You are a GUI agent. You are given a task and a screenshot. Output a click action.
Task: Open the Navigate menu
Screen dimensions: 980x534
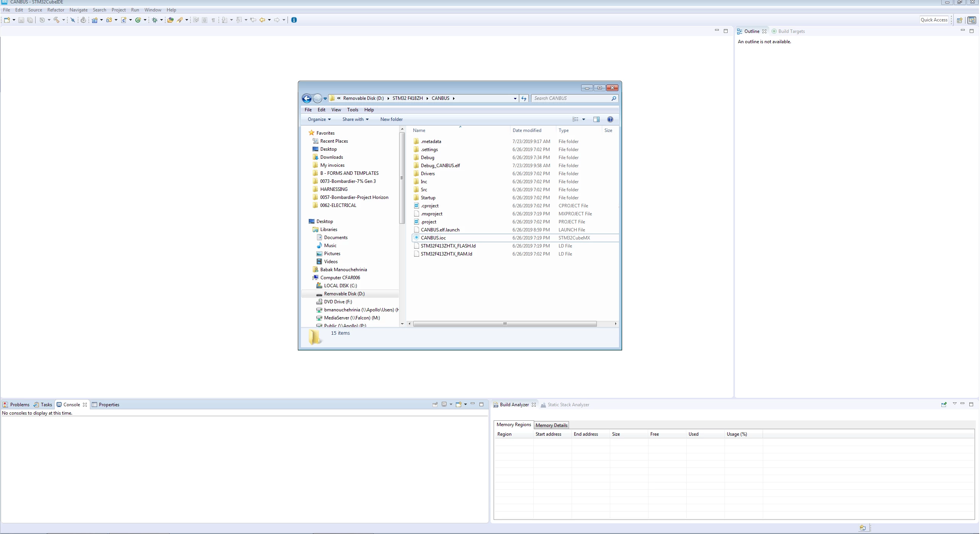(x=78, y=10)
